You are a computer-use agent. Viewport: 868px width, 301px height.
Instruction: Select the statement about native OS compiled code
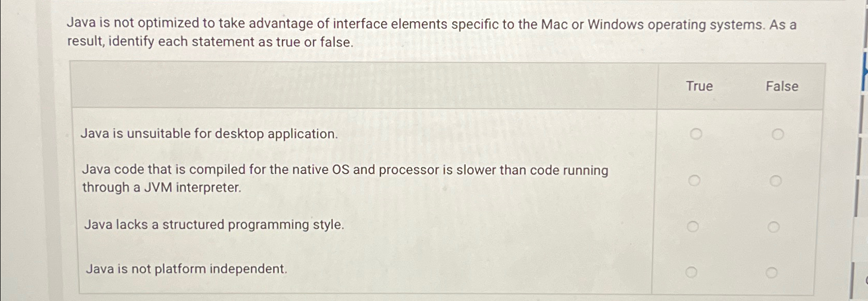(346, 179)
